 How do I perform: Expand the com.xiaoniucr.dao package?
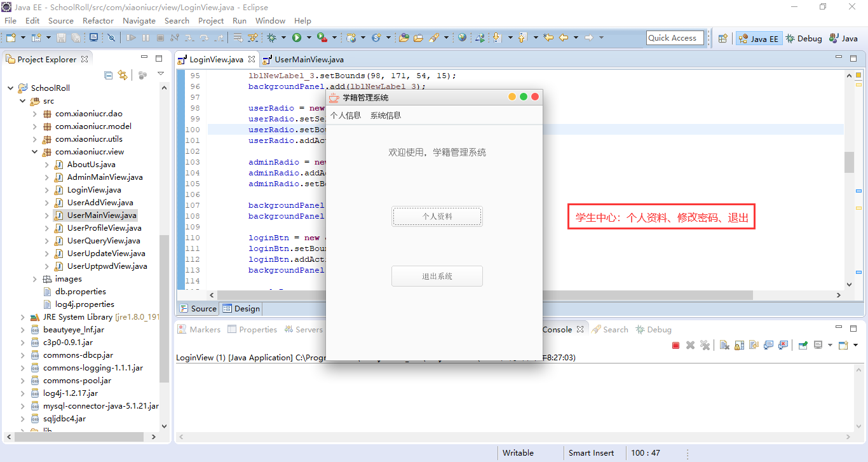(x=34, y=114)
